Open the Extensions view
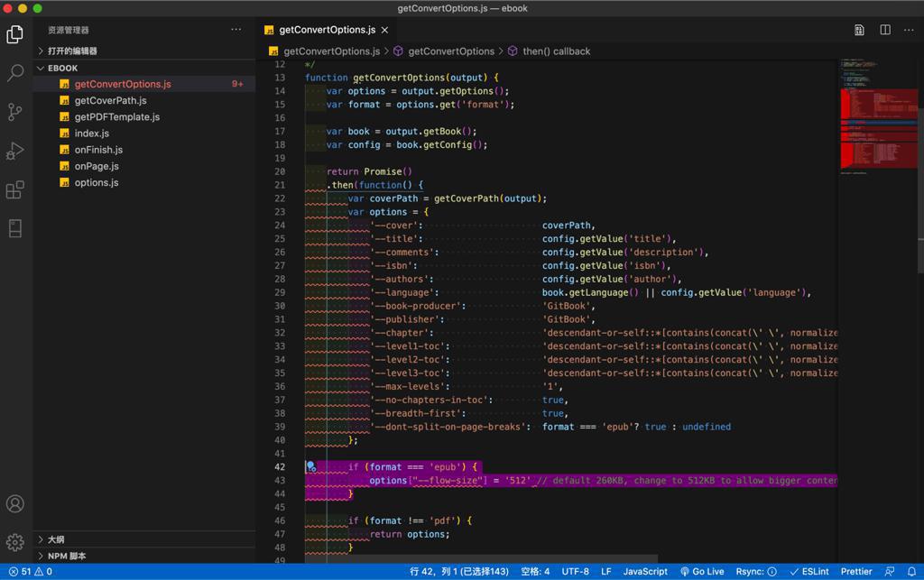 (15, 189)
